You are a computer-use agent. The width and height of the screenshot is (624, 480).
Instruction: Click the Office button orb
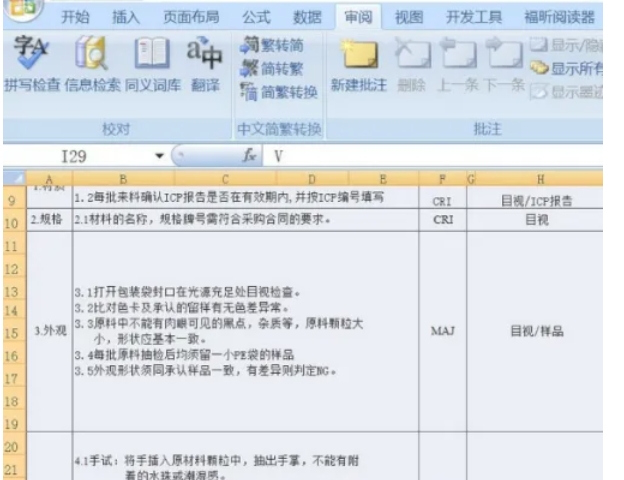point(22,8)
